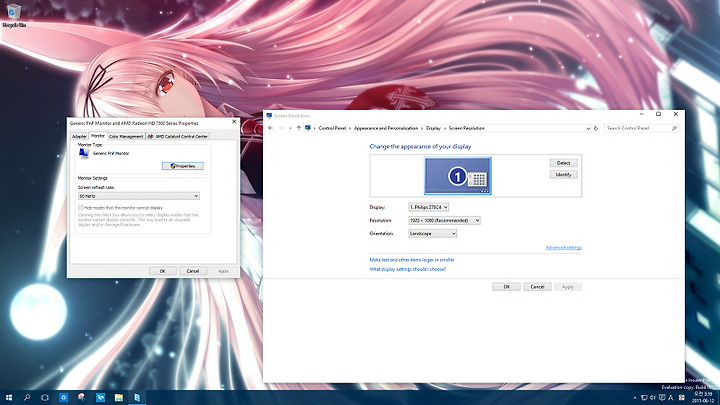The image size is (720, 405).
Task: Toggle Hide modes monitor cannot display checkbox
Action: coord(80,208)
